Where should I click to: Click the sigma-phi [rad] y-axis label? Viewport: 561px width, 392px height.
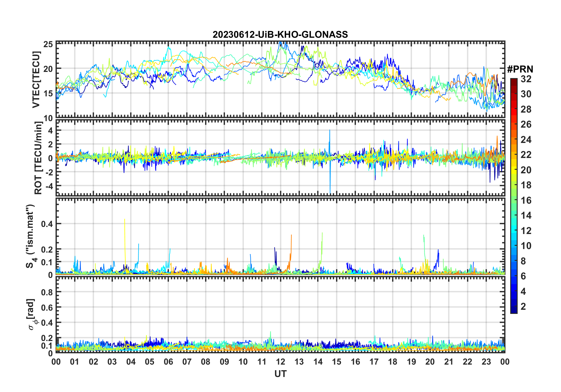click(x=31, y=314)
